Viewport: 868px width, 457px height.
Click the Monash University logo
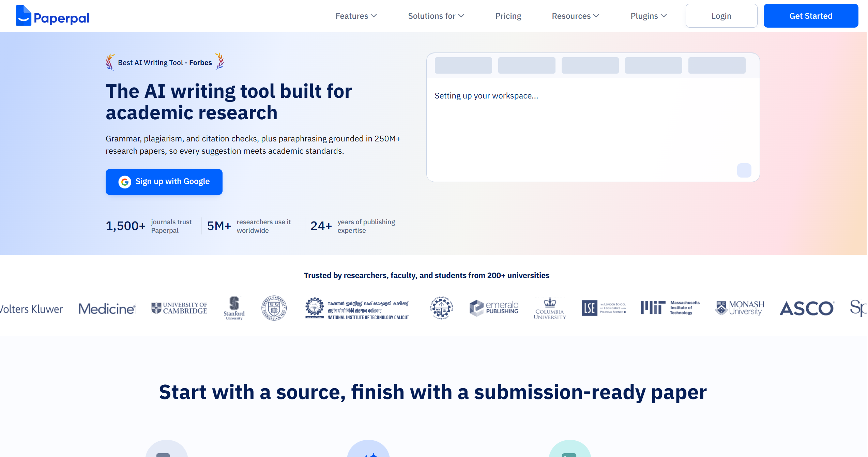[740, 308]
